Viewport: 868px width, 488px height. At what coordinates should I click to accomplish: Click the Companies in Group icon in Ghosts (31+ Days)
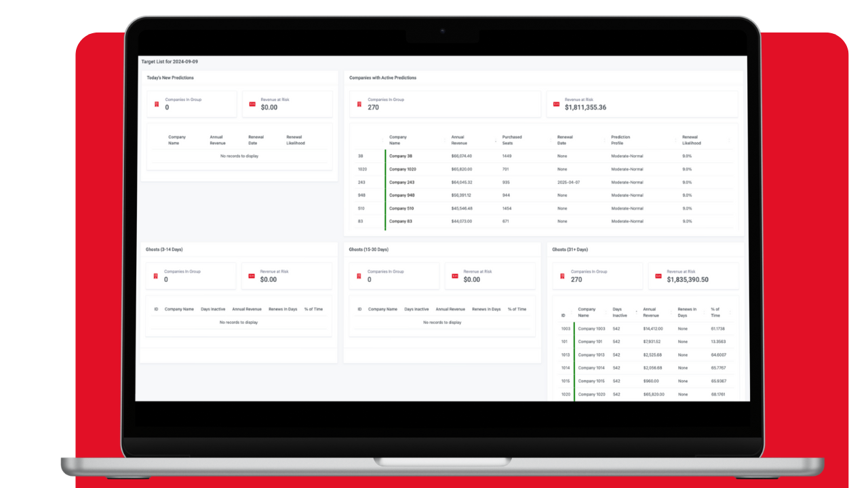point(562,275)
